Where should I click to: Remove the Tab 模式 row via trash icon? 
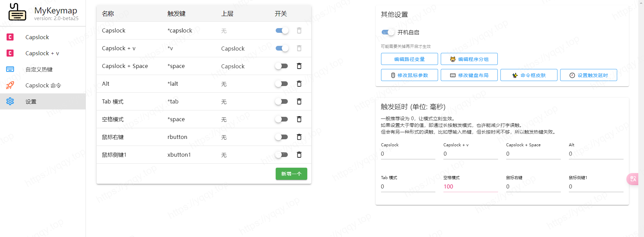299,101
